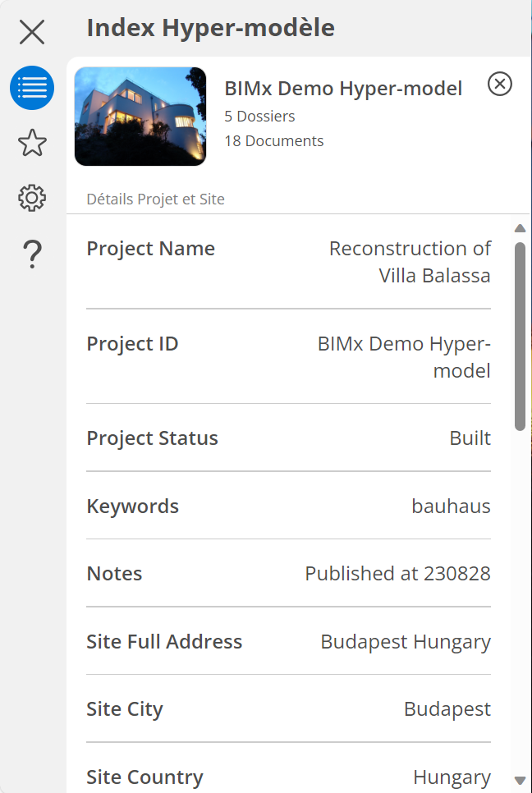Open the hyper-model index list view
The height and width of the screenshot is (793, 532).
pyautogui.click(x=32, y=88)
